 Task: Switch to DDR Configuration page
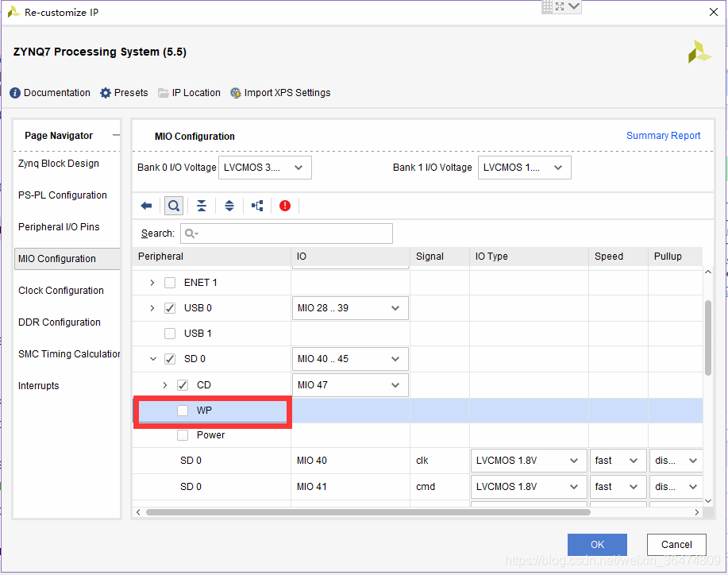pyautogui.click(x=60, y=322)
